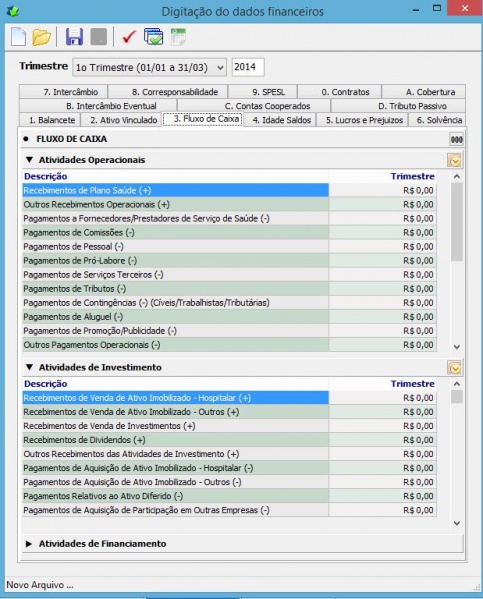Select row Pagamentos de Comissões (-)
This screenshot has width=483, height=599.
click(x=229, y=233)
